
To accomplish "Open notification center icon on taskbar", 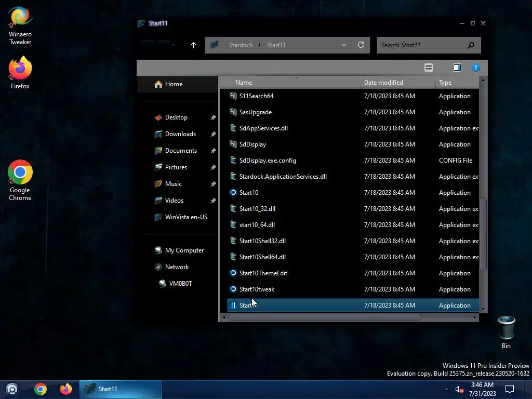I will click(x=510, y=389).
